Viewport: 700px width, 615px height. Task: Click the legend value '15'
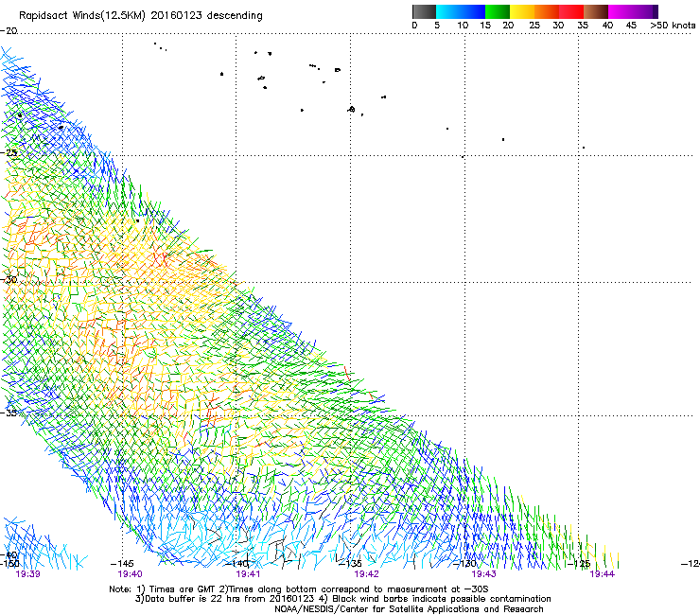pyautogui.click(x=485, y=26)
